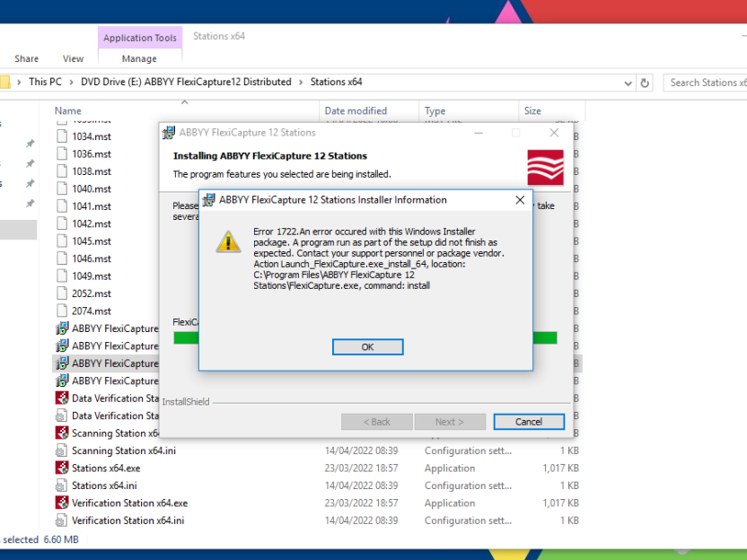Image resolution: width=747 pixels, height=560 pixels.
Task: Expand the chevron after DVD Drive breadcrumb
Action: (x=301, y=82)
